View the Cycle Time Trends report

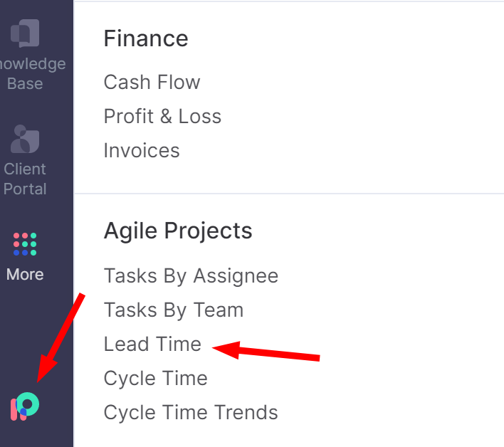click(x=191, y=412)
